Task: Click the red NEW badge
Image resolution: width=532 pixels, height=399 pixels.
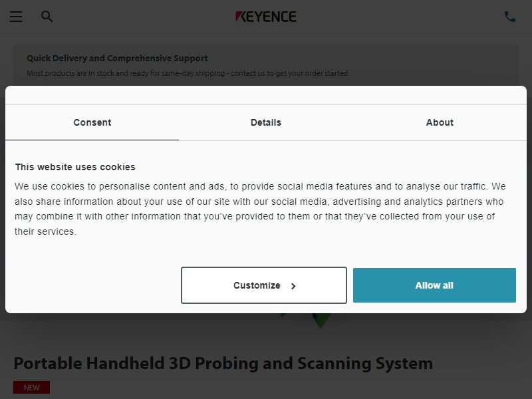Action: pos(31,388)
